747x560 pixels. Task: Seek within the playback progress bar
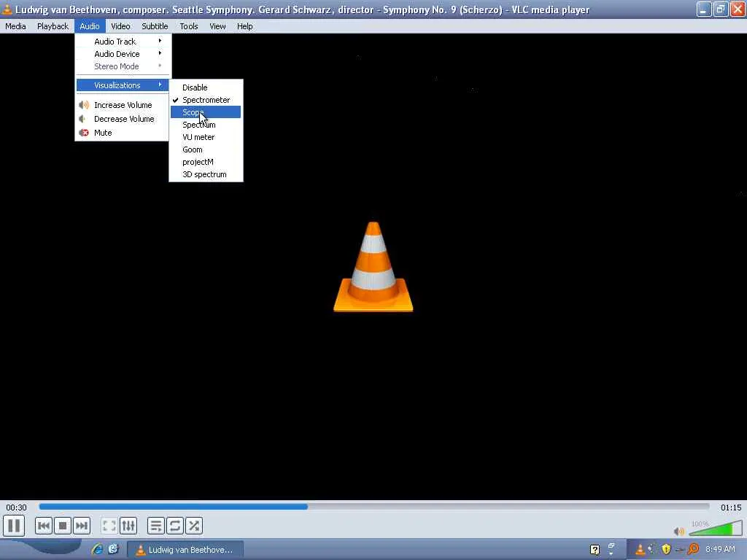374,507
